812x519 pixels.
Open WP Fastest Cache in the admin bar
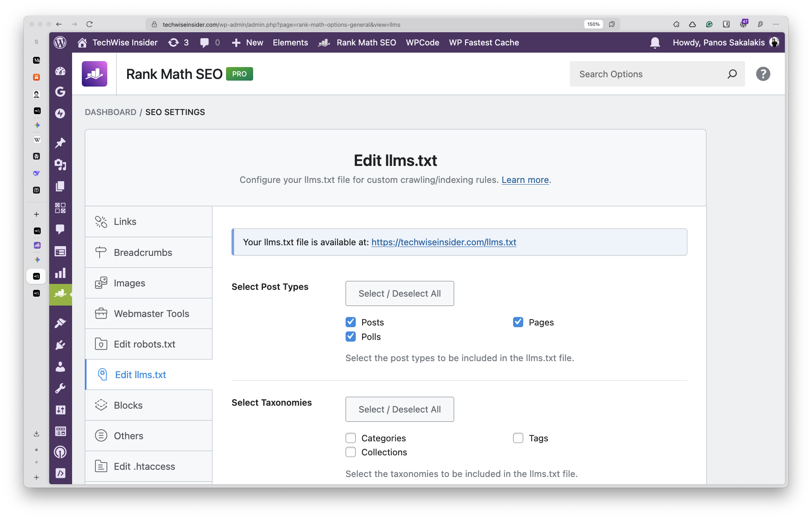click(484, 42)
